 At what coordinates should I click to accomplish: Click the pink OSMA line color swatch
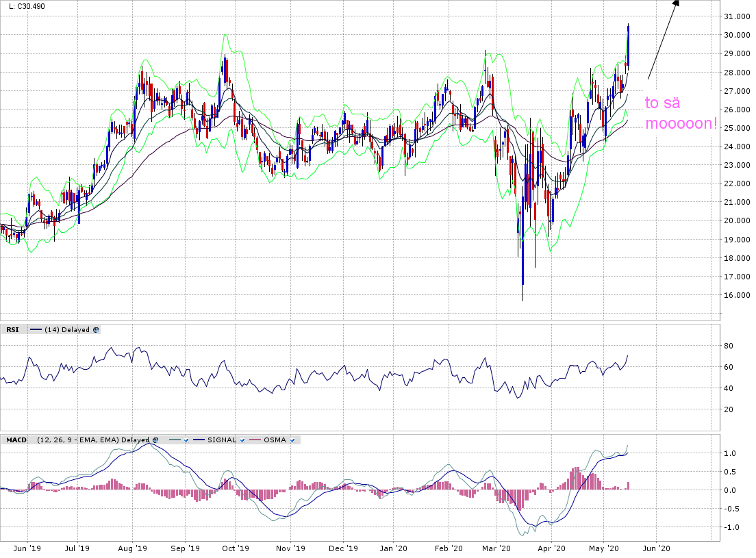pyautogui.click(x=255, y=440)
